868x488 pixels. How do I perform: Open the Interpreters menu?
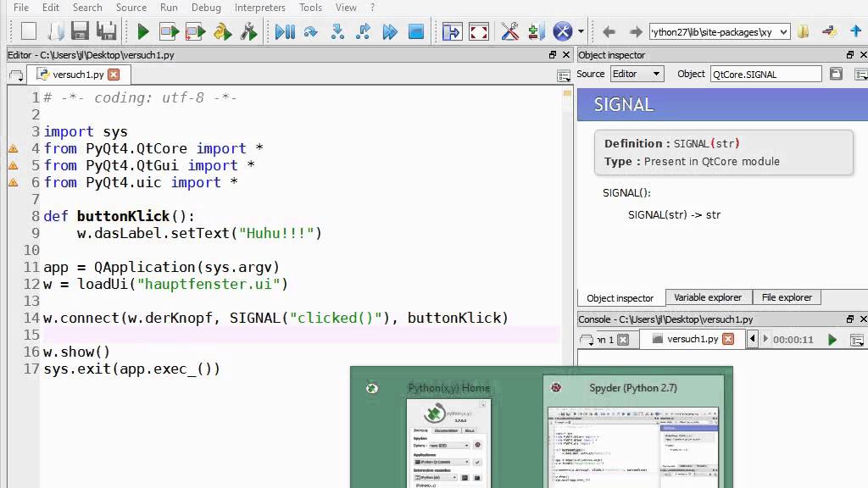click(x=259, y=7)
